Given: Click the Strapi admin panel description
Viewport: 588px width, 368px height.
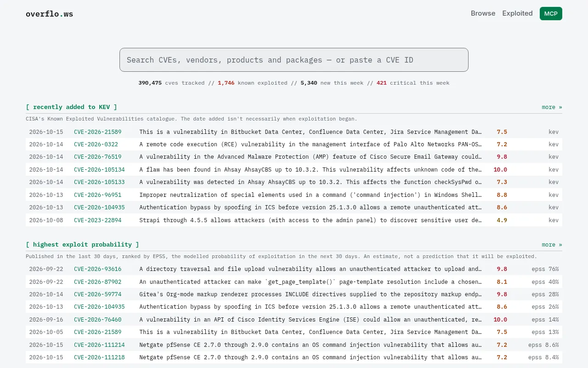Looking at the screenshot, I should click(311, 220).
